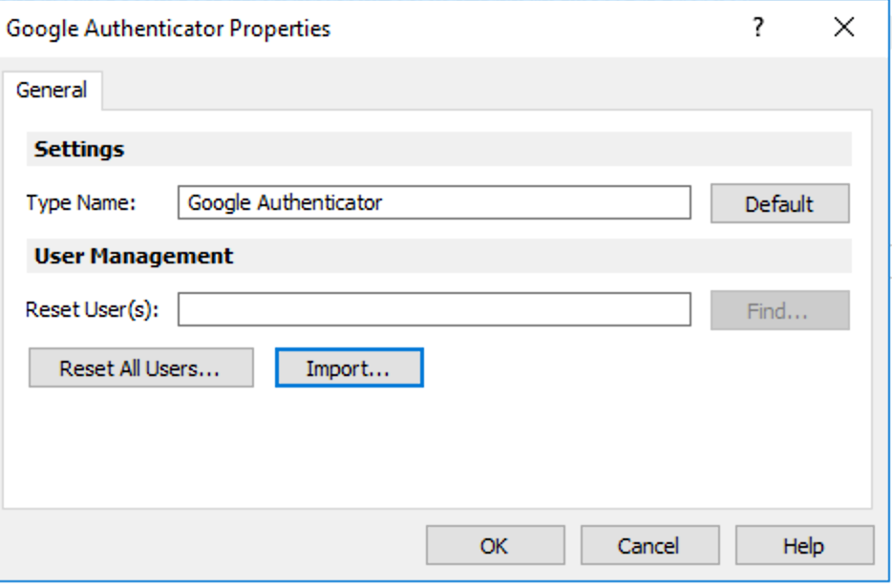
Task: Open the Reset All Users dialog
Action: pos(140,367)
